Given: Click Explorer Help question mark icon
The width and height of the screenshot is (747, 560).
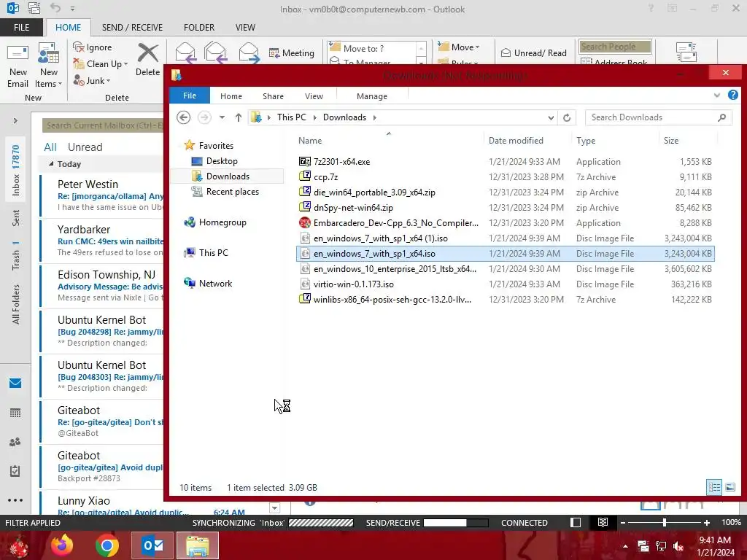Looking at the screenshot, I should [x=733, y=96].
